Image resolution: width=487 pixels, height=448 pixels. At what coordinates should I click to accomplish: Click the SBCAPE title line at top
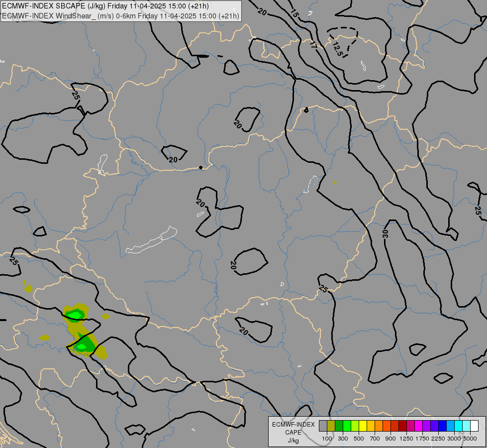tap(105, 6)
